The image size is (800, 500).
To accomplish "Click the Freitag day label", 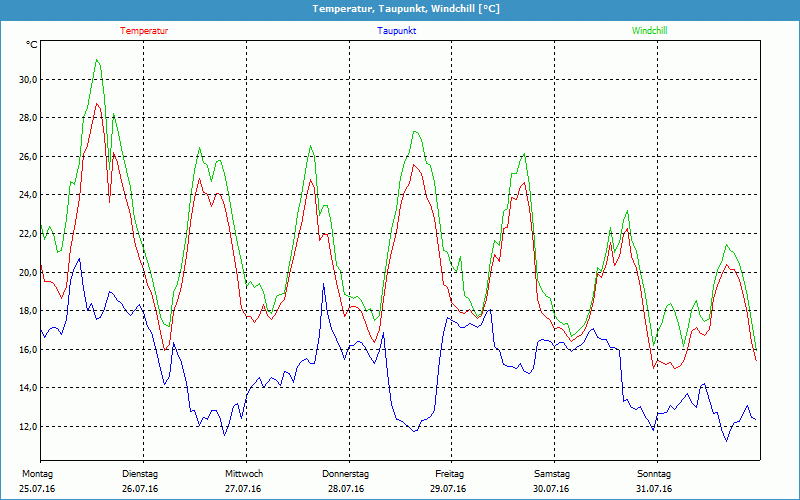I will click(449, 474).
